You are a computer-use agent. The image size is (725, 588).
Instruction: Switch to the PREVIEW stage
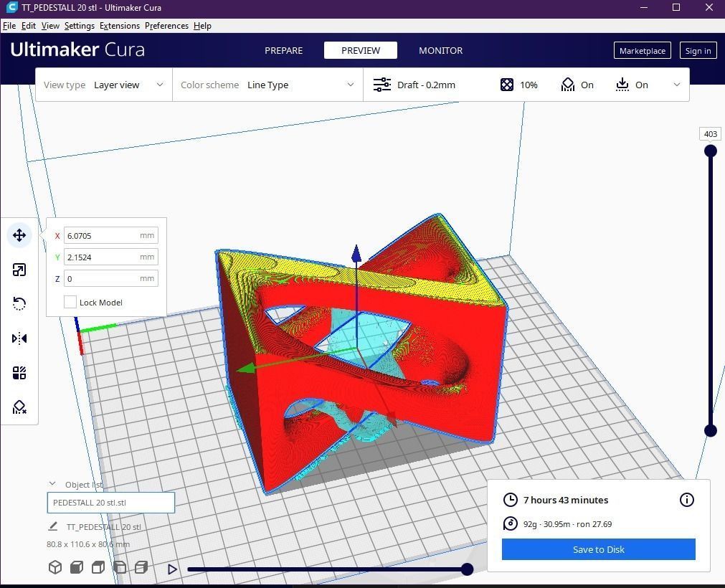tap(361, 50)
